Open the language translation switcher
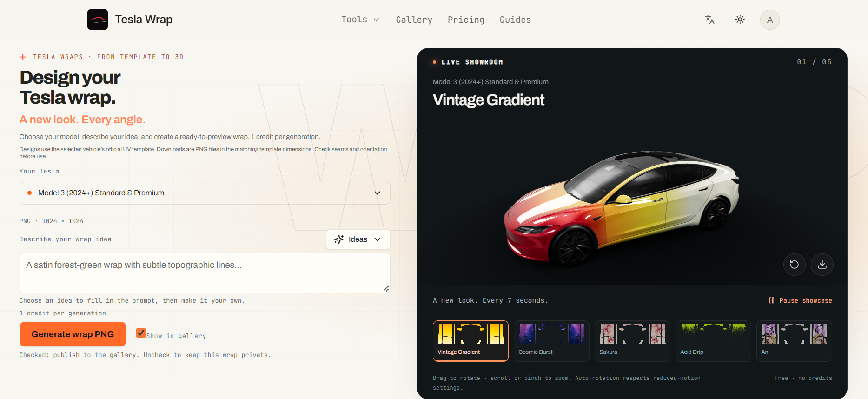Image resolution: width=868 pixels, height=399 pixels. coord(709,20)
